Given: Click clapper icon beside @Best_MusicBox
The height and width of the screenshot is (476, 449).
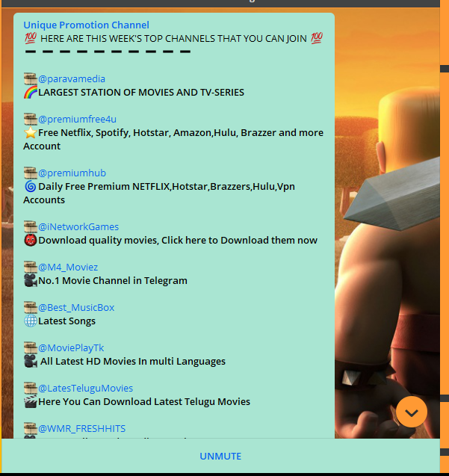Looking at the screenshot, I should (31, 308).
